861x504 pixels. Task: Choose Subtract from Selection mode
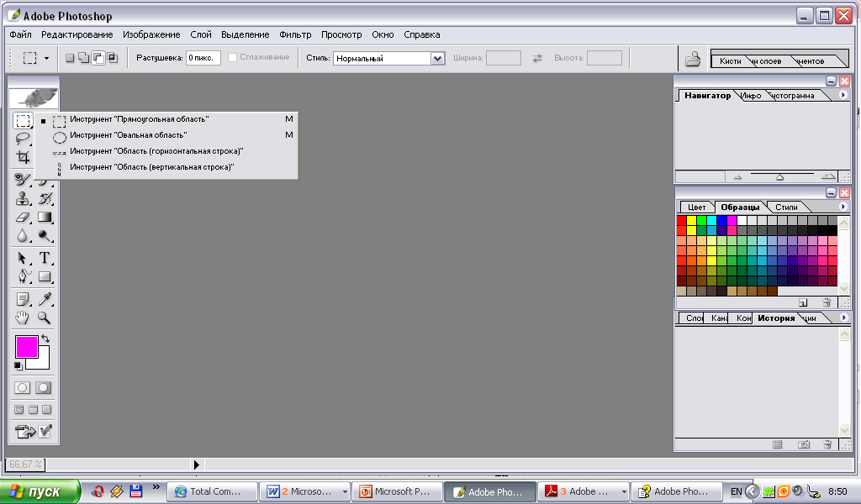pos(98,58)
